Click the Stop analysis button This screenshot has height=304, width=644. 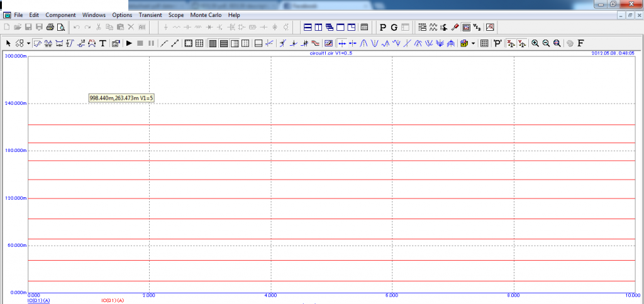point(140,43)
